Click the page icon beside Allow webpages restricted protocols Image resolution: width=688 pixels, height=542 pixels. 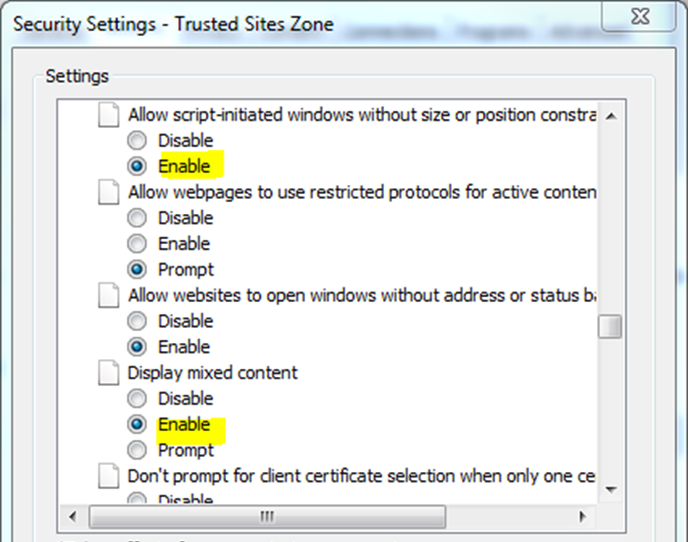click(108, 192)
